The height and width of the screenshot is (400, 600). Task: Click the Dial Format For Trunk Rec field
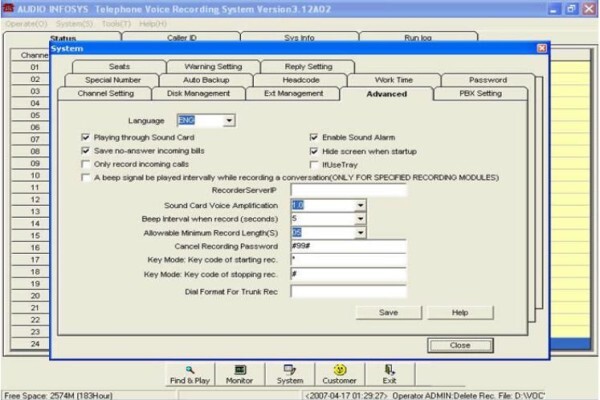(x=348, y=292)
